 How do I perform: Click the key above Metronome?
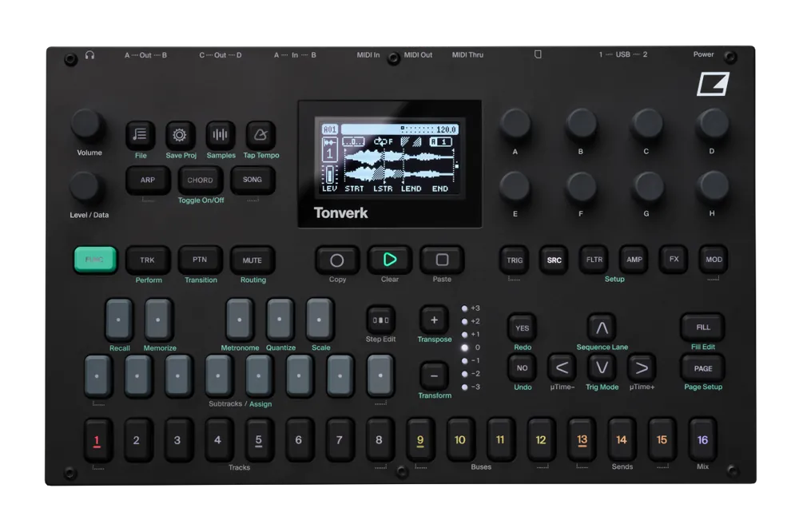(x=240, y=320)
